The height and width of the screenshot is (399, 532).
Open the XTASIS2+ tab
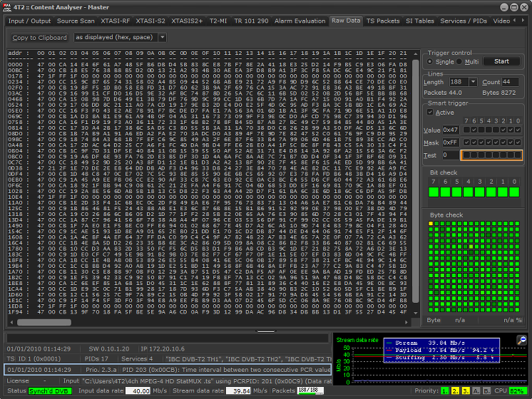(187, 21)
